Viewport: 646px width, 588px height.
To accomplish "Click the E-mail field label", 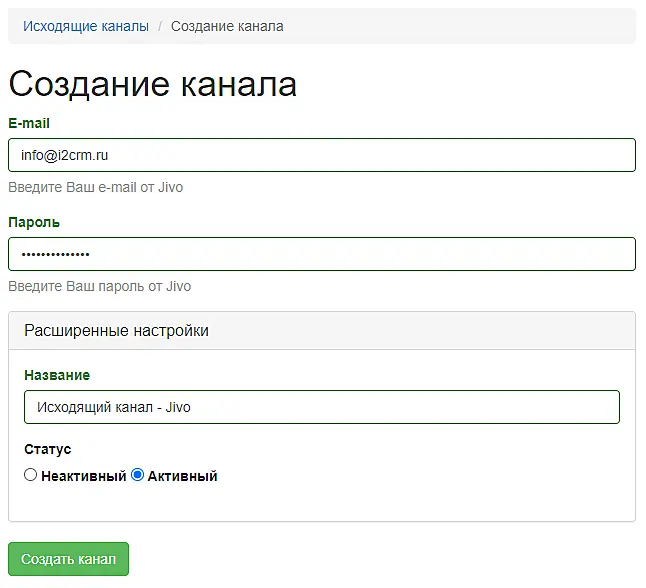I will coord(29,123).
